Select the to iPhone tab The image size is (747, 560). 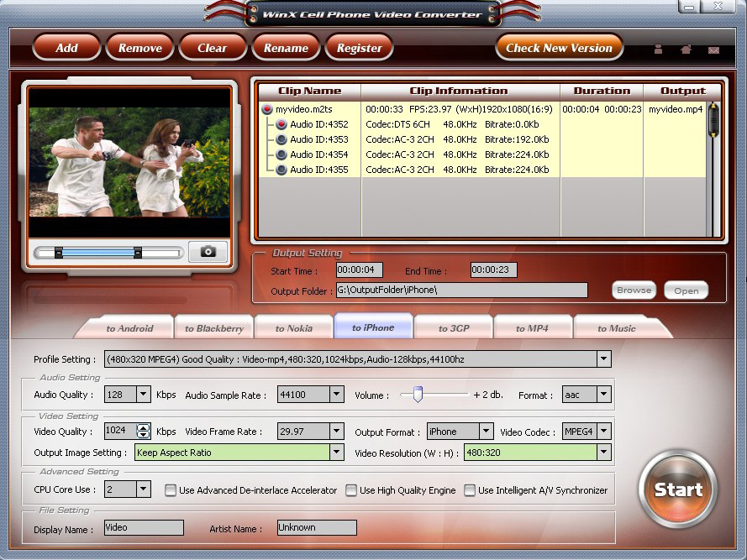tap(373, 327)
